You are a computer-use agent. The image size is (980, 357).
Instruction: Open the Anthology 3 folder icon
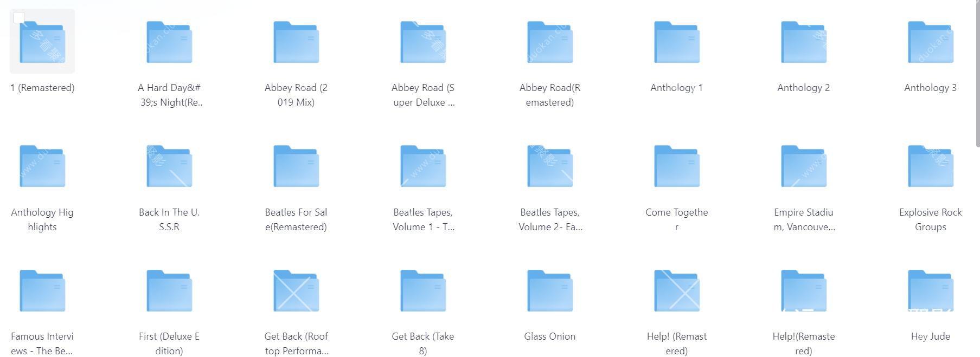click(931, 42)
